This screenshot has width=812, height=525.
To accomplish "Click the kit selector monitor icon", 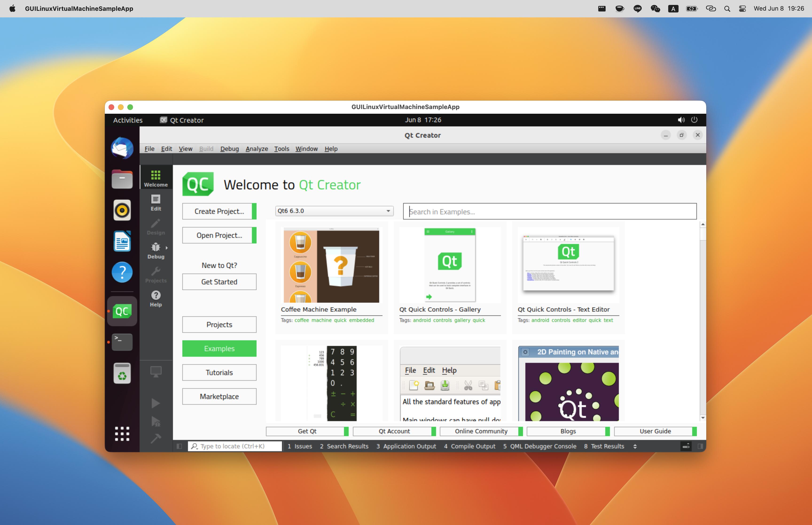I will tap(156, 371).
